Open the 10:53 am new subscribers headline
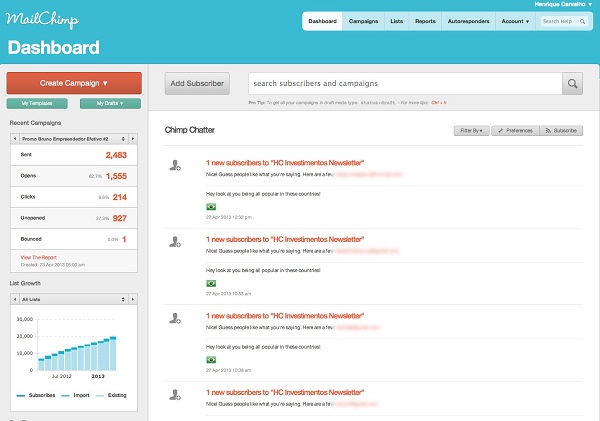600x421 pixels. point(285,239)
